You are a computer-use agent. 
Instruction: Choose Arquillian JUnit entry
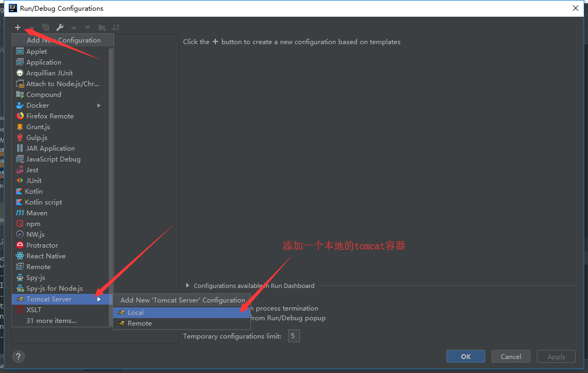tap(60, 73)
